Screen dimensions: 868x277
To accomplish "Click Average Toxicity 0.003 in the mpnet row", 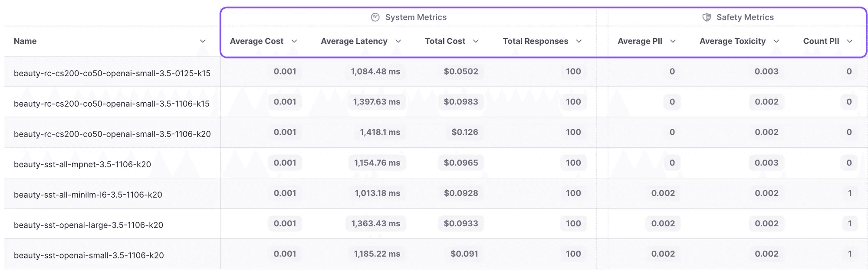I will tap(766, 163).
